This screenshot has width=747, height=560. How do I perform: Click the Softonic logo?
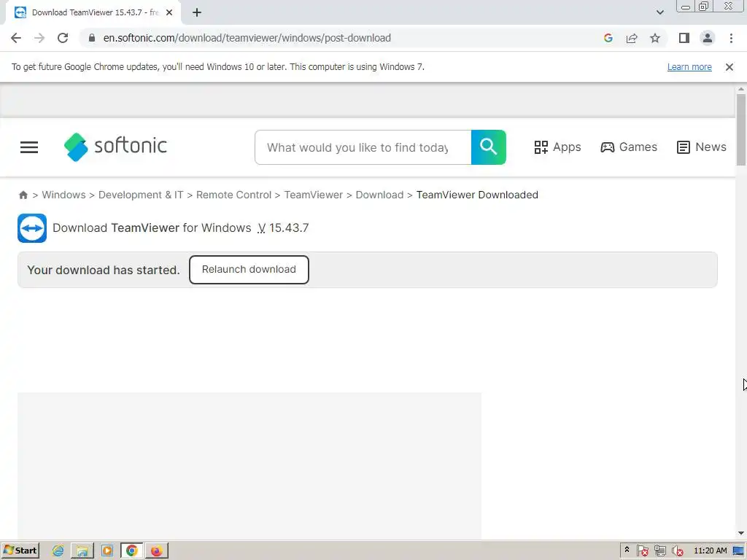(x=115, y=147)
